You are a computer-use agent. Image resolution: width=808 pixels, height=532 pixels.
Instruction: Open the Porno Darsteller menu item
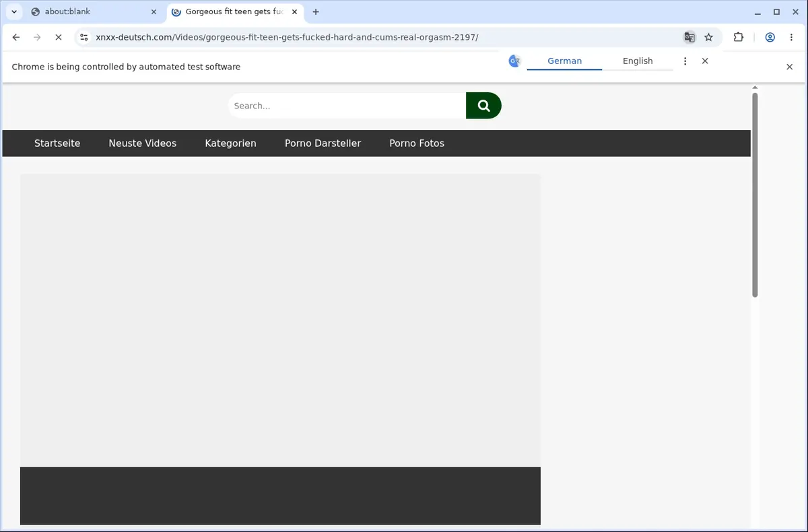tap(323, 143)
